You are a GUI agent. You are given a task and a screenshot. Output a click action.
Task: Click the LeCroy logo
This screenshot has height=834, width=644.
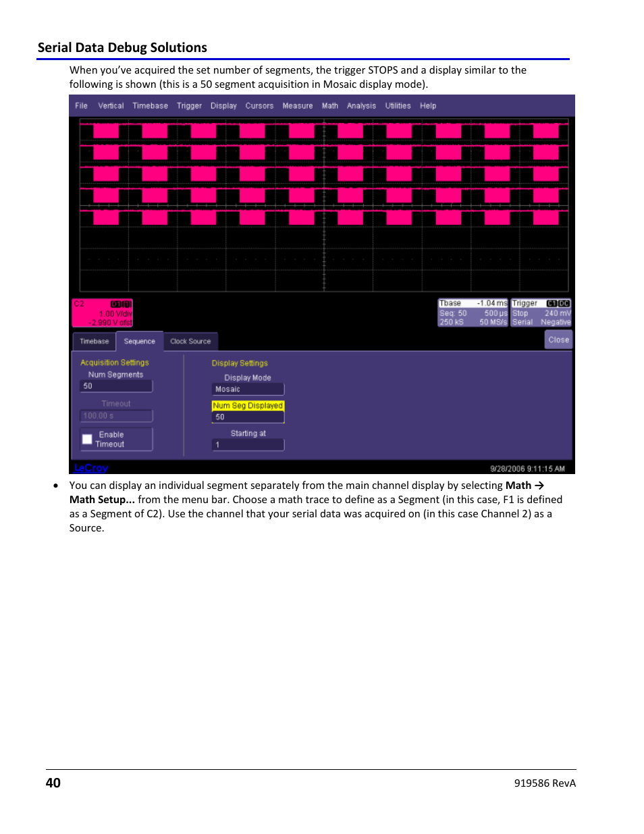91,468
